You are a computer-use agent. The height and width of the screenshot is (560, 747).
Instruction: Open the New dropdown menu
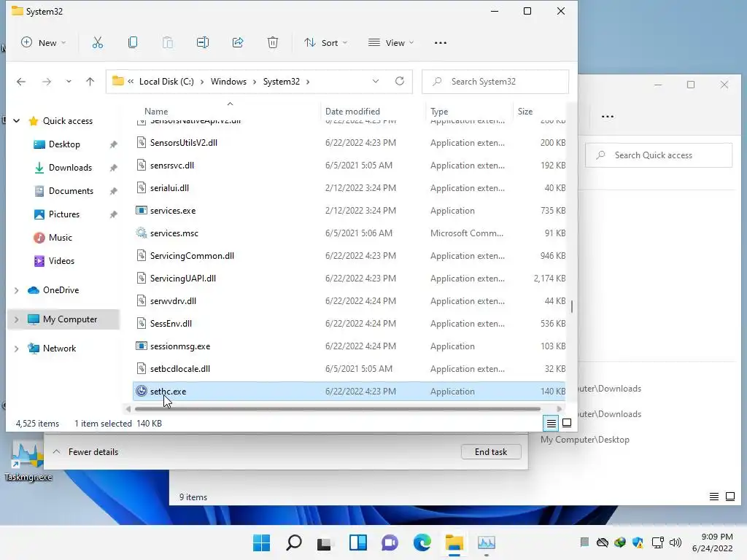(x=43, y=43)
